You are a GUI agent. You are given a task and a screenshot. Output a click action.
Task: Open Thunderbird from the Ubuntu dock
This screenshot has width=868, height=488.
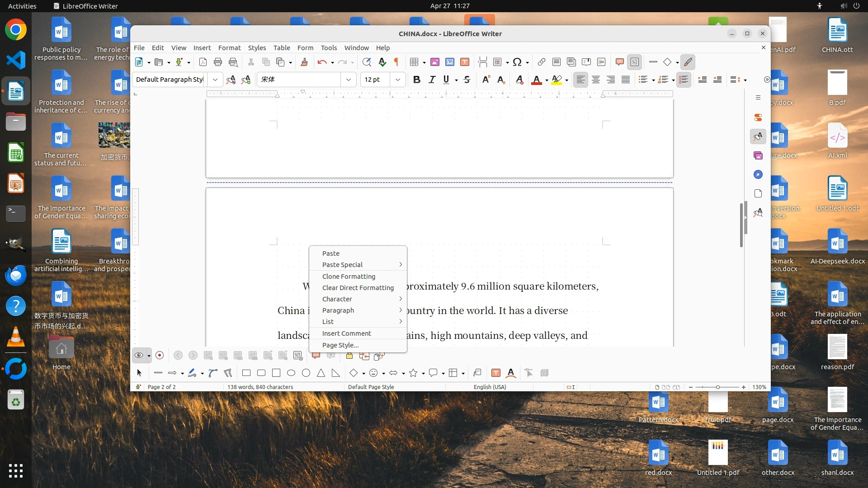(16, 275)
